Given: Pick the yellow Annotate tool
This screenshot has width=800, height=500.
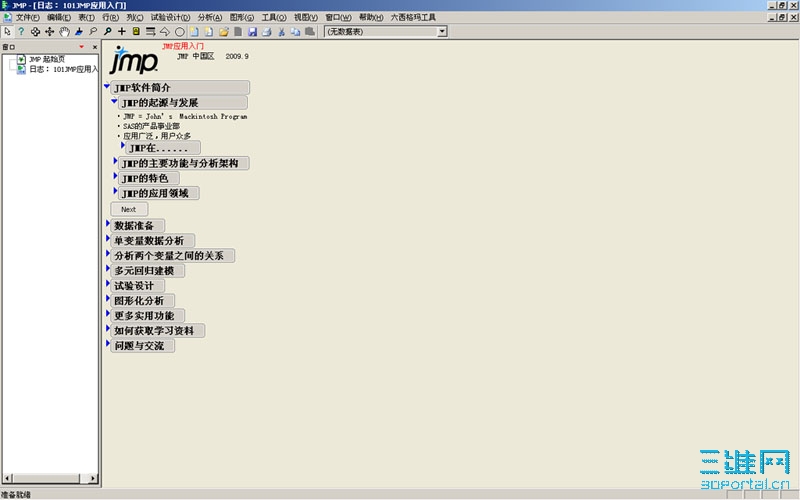Looking at the screenshot, I should point(136,32).
